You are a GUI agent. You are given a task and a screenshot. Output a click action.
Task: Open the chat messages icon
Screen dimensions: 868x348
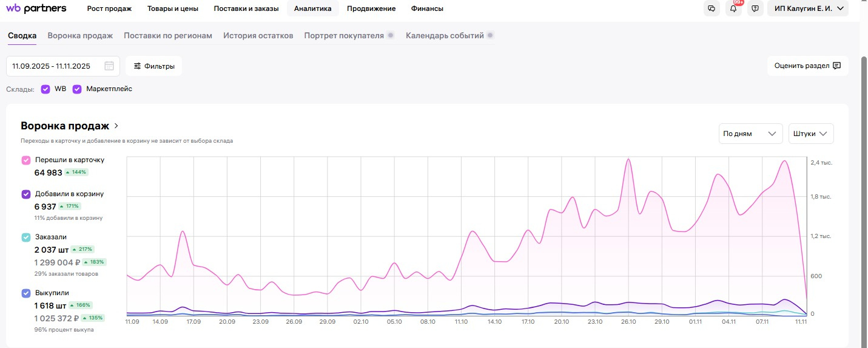(x=712, y=9)
